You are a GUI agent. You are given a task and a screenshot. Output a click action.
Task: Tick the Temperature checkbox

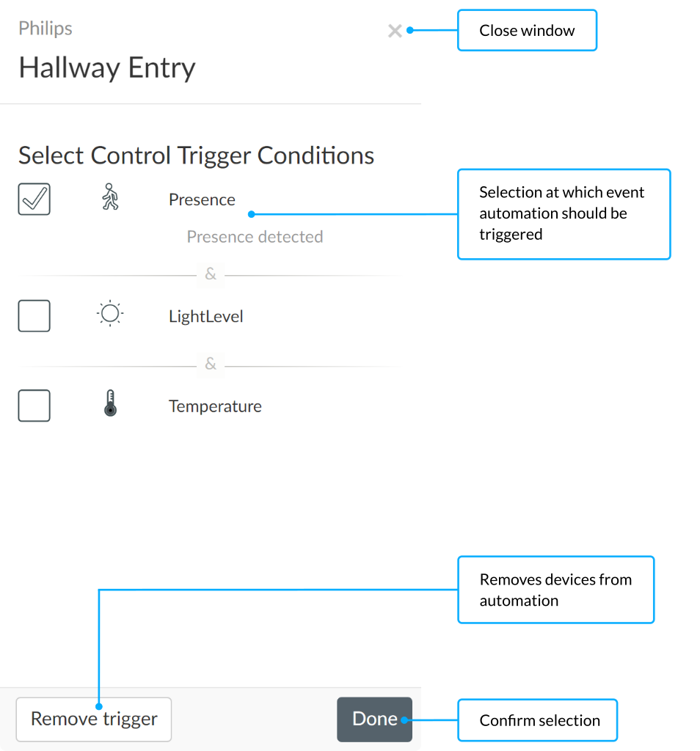point(34,406)
